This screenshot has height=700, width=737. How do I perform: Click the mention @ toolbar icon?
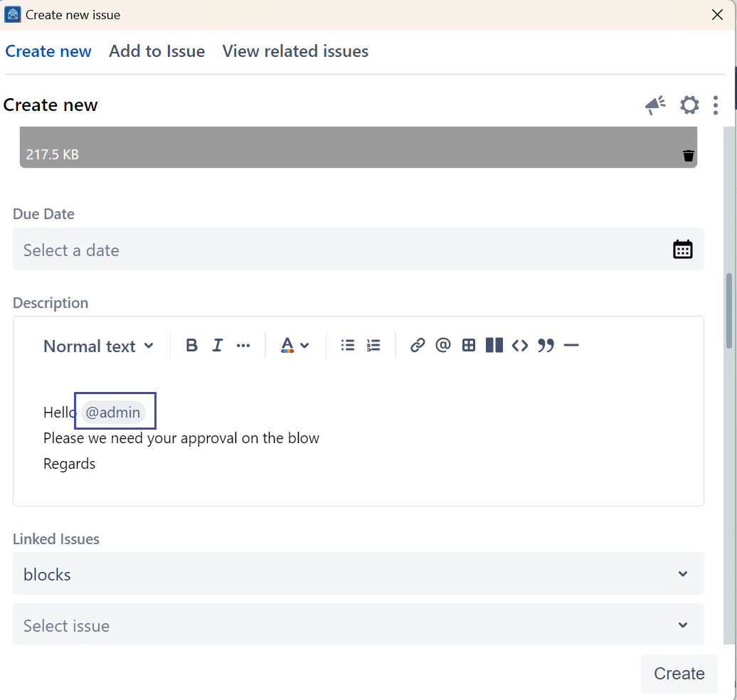443,346
